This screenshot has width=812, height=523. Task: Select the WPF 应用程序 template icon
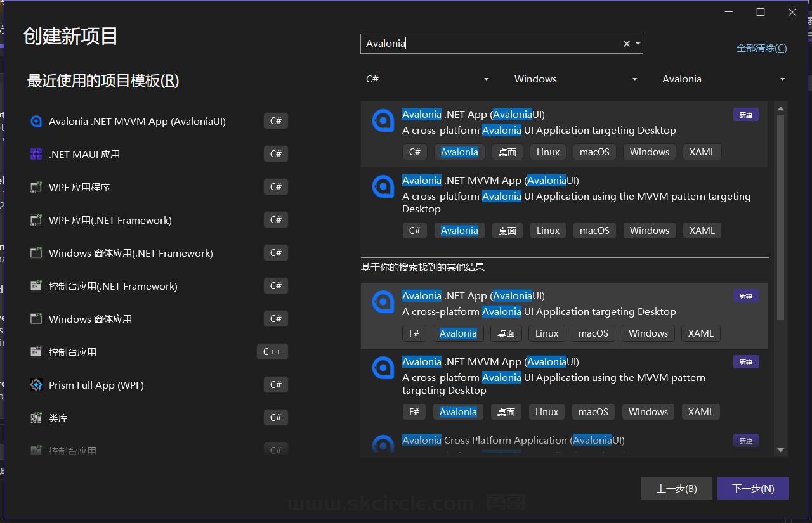[36, 188]
